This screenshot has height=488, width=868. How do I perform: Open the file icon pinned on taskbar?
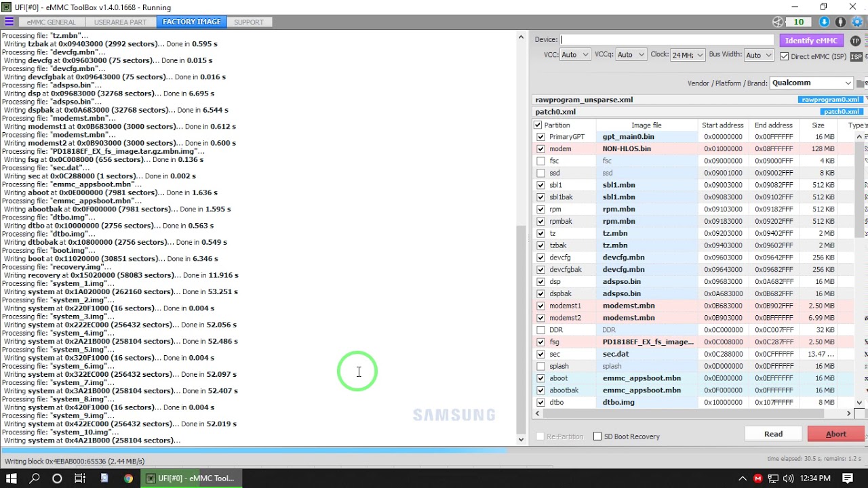click(x=104, y=479)
